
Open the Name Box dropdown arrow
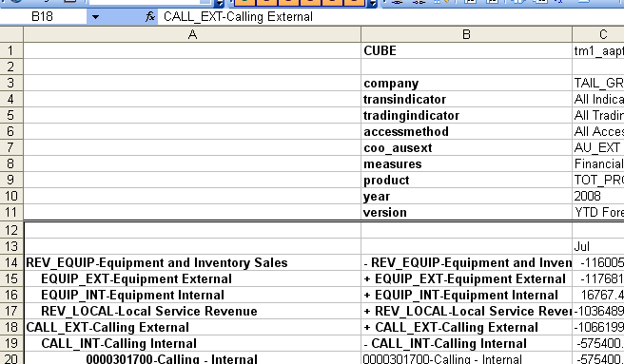pyautogui.click(x=95, y=17)
